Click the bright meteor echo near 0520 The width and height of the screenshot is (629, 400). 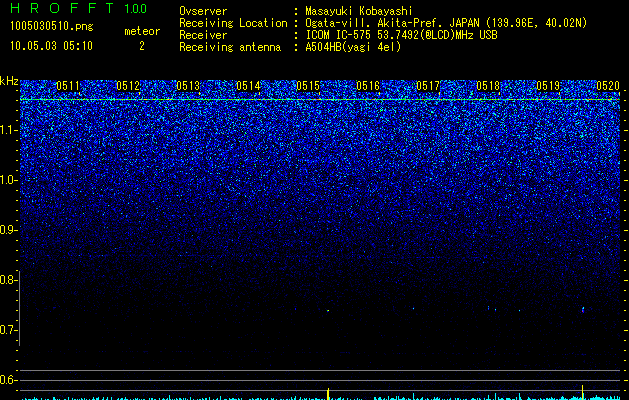pos(583,309)
